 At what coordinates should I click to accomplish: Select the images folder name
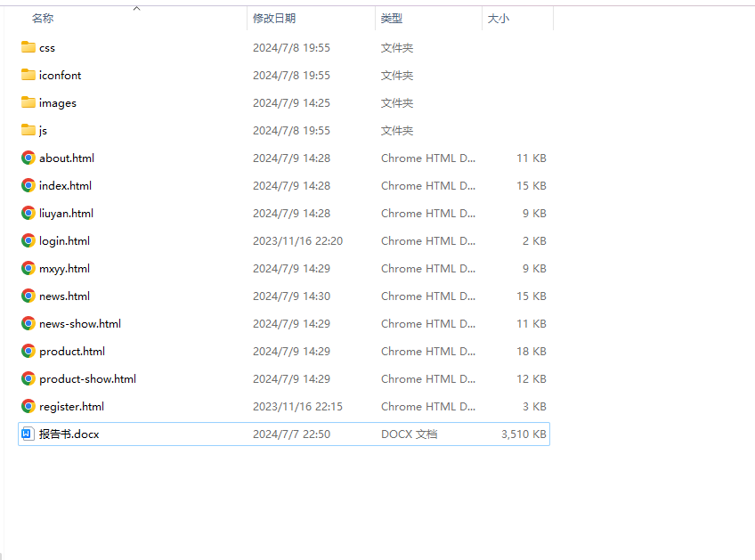click(58, 103)
